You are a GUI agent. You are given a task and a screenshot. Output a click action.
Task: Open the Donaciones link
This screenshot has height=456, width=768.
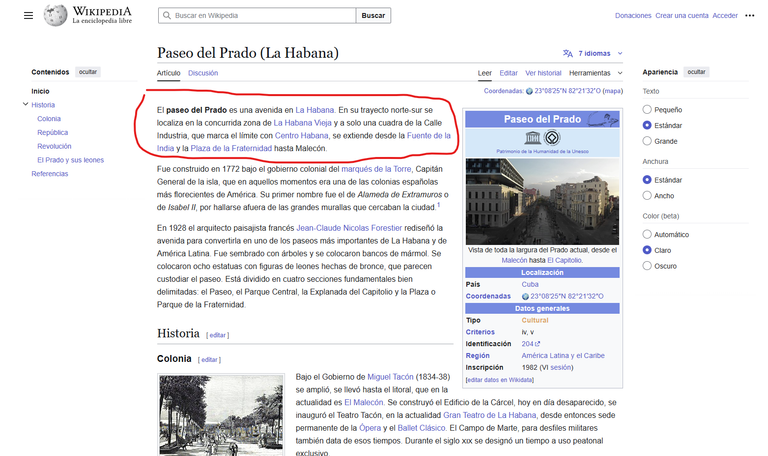tap(633, 16)
